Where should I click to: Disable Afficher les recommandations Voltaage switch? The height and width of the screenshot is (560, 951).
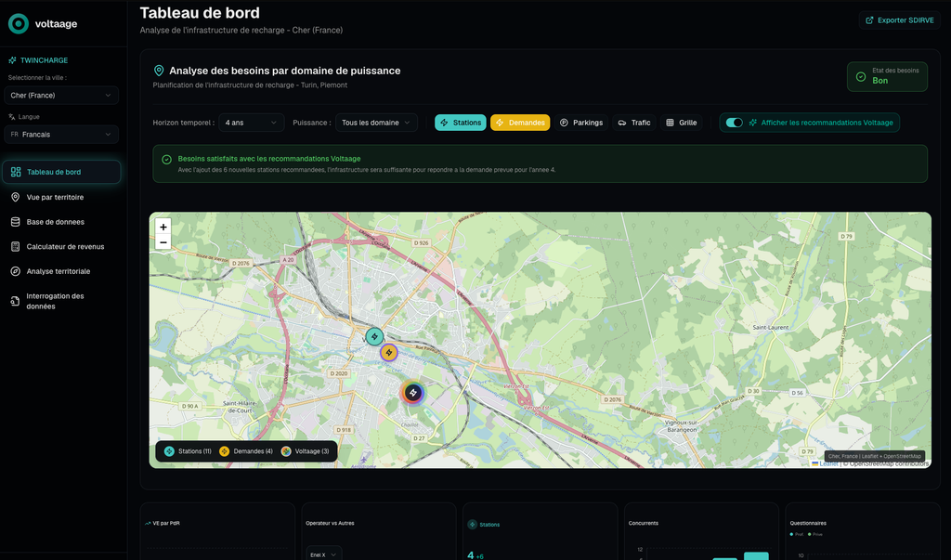click(734, 123)
